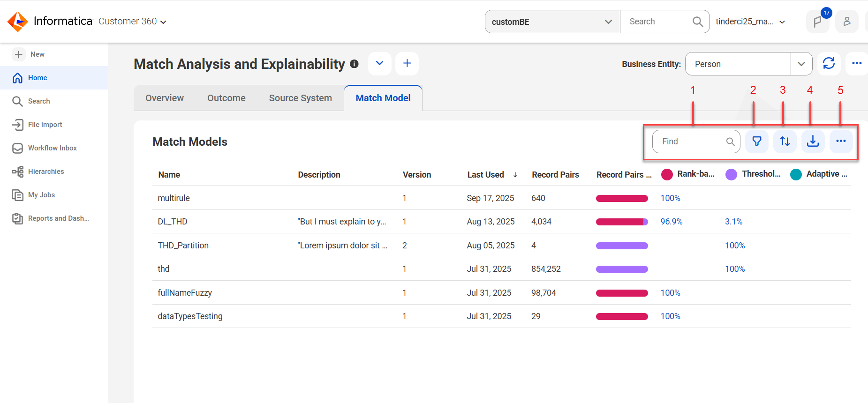
Task: Click the DL_THD record pairs bar
Action: [622, 222]
